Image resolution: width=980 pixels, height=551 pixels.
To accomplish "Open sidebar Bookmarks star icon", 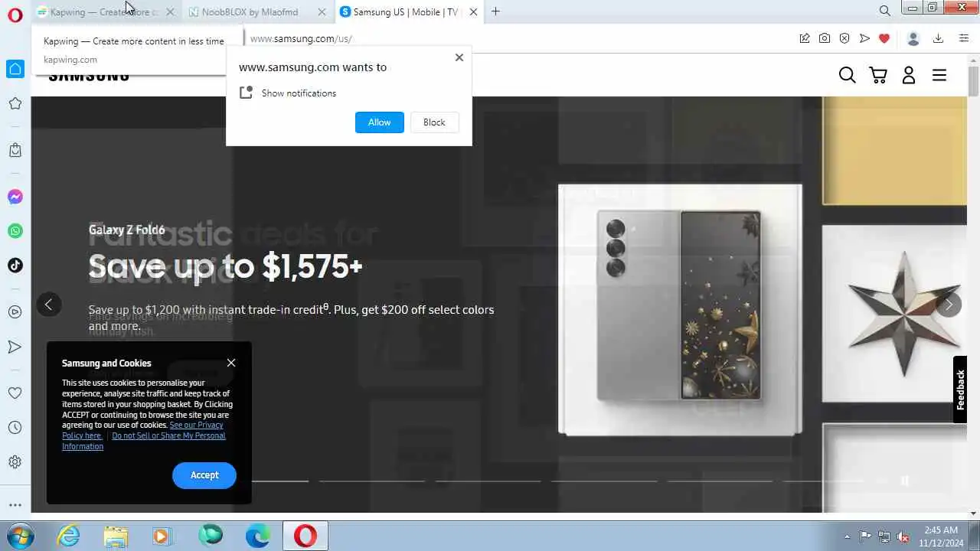I will pos(15,103).
